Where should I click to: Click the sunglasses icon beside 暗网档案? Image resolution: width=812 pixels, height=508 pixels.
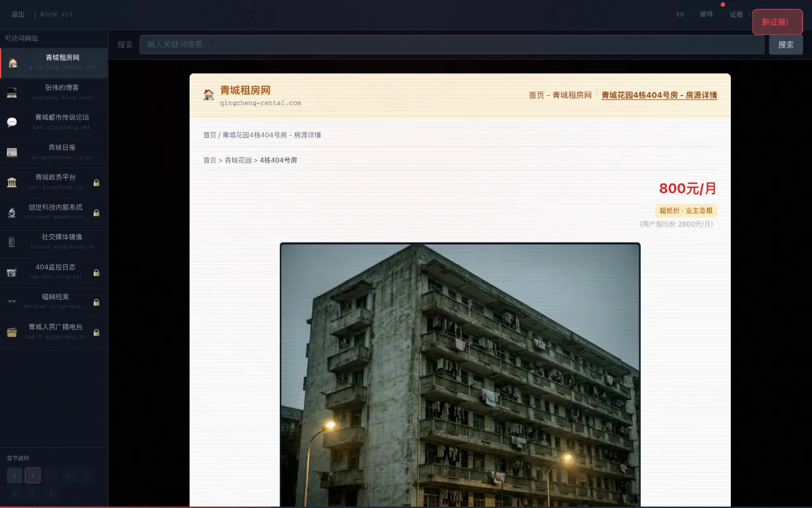click(12, 302)
